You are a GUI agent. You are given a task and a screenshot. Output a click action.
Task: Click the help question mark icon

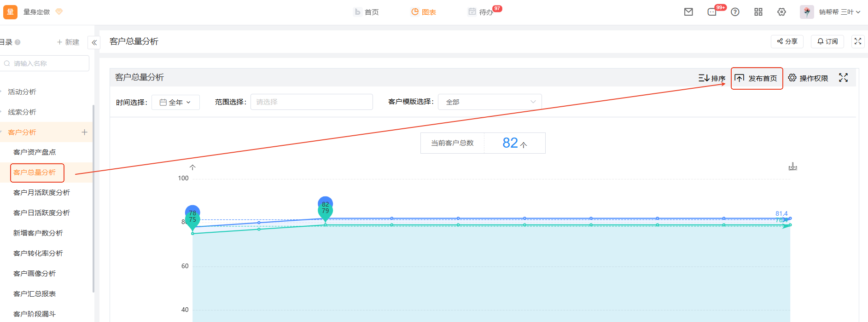735,12
